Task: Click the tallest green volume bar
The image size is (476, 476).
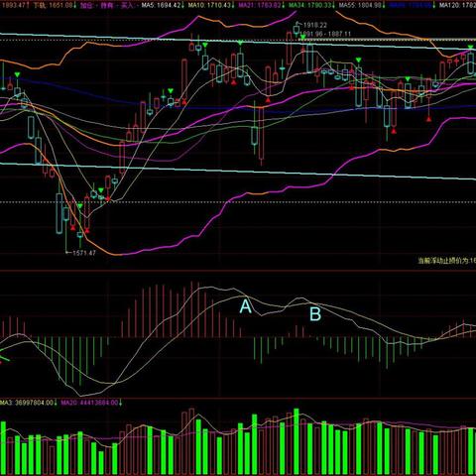Action: point(297,441)
